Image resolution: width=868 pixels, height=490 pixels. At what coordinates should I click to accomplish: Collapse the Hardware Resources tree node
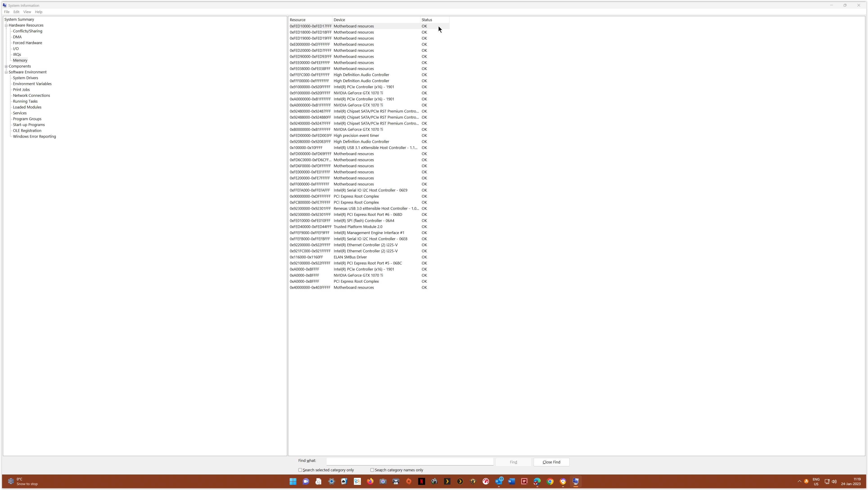click(x=6, y=25)
